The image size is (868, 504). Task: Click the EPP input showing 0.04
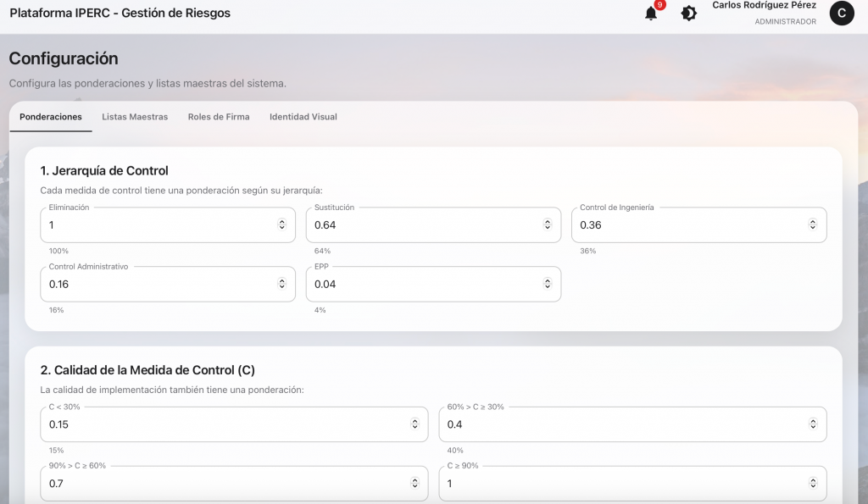click(420, 285)
